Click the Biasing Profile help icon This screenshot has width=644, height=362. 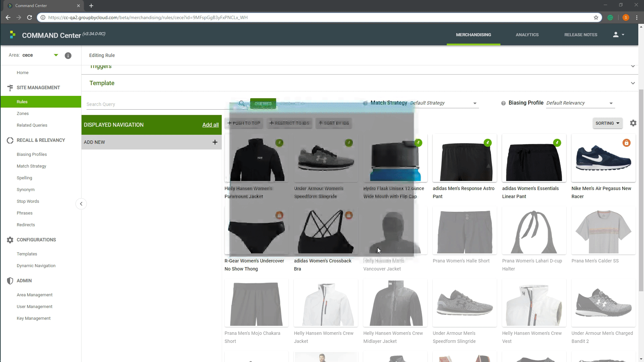503,103
